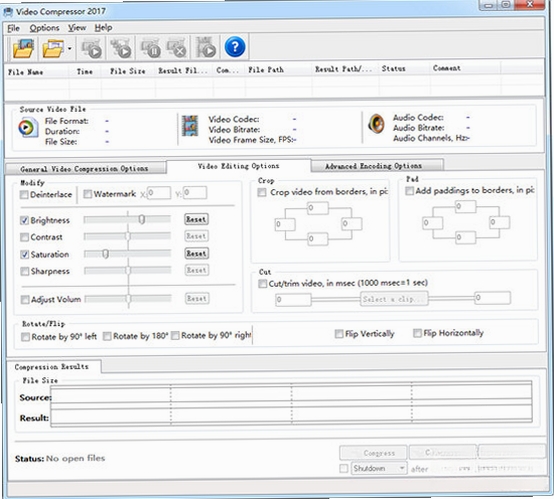
Task: Open the second folder toolbar icon
Action: 53,48
